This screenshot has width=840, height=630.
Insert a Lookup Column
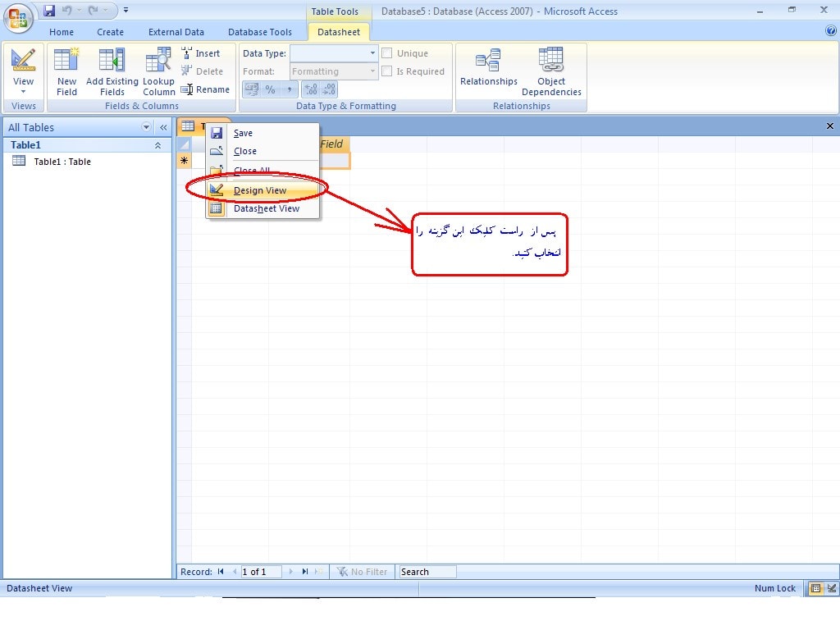(x=158, y=72)
